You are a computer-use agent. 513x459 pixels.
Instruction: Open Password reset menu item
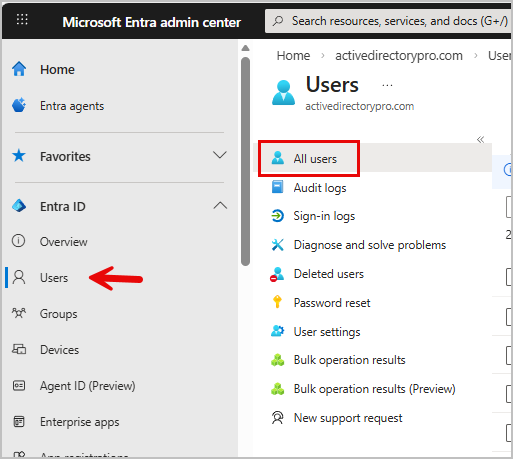pyautogui.click(x=332, y=303)
